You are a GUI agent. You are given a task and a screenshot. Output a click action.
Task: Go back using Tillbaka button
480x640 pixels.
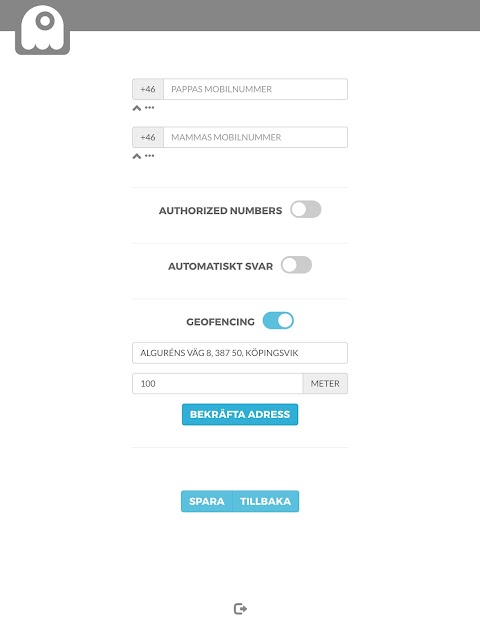coord(266,501)
